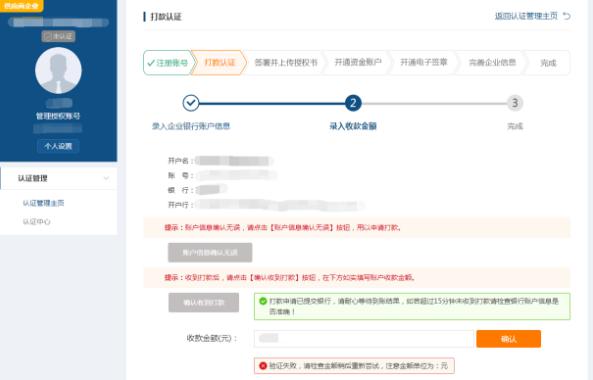Select the 签署并上传授权书 step tab

(286, 63)
